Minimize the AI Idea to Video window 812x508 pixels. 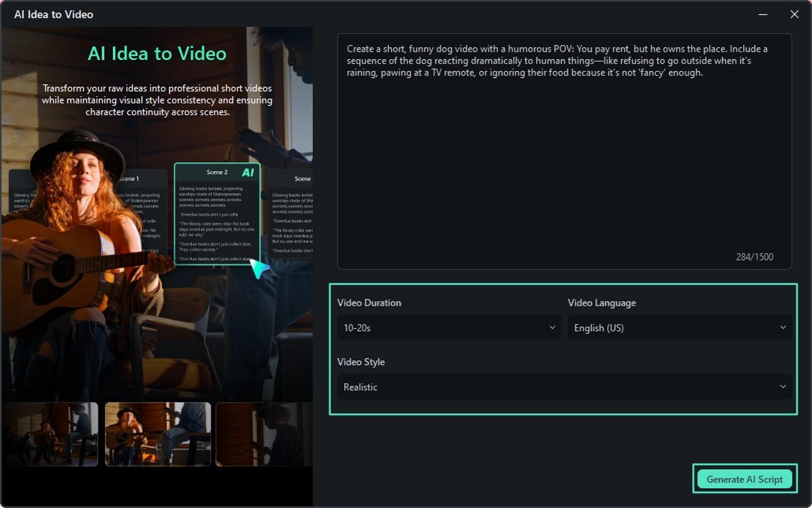763,14
